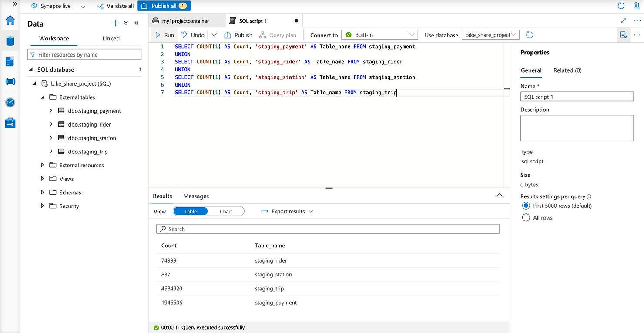Click the refresh icon in top bar
This screenshot has width=644, height=333.
(x=621, y=6)
